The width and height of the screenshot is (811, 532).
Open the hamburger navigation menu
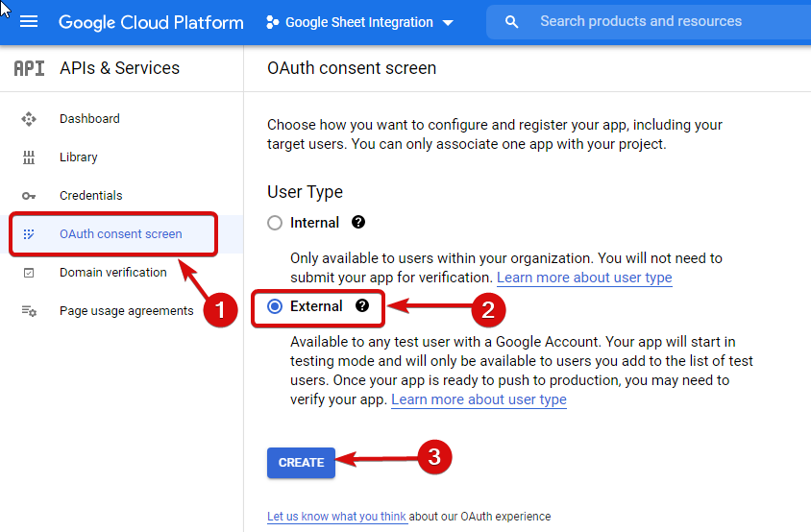click(x=29, y=22)
